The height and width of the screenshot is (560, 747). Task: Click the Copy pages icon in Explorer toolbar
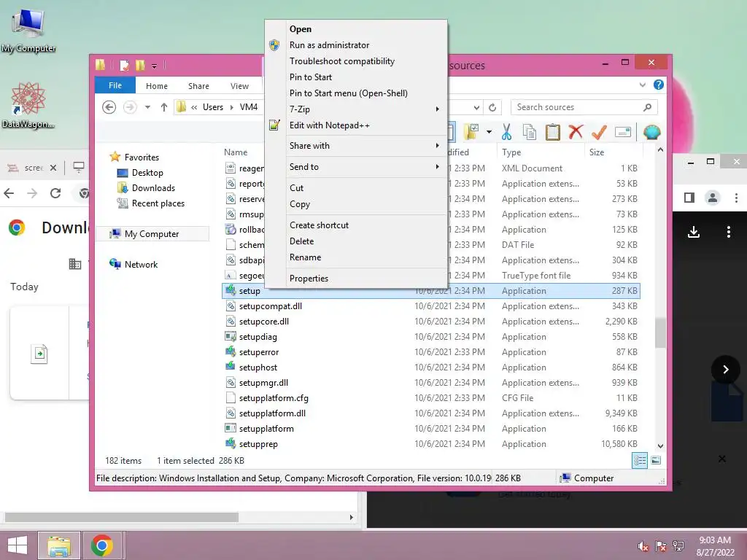(530, 132)
